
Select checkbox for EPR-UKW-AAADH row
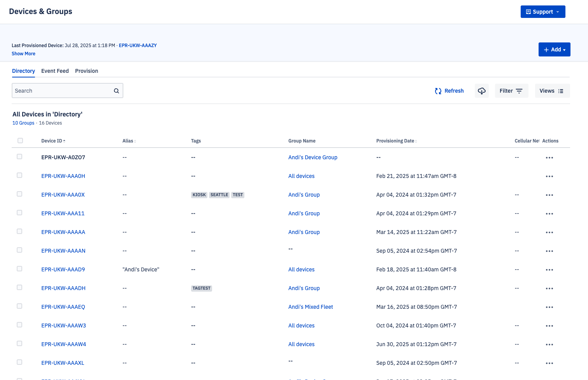pyautogui.click(x=19, y=287)
